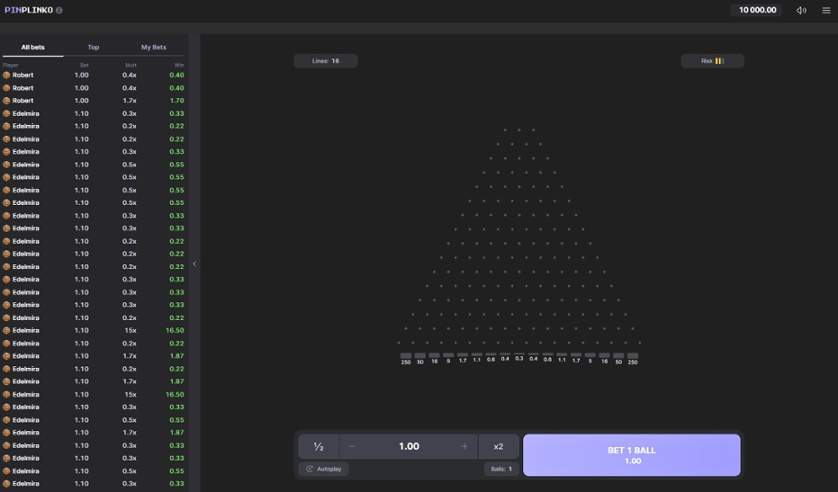Halve the bet with the ½ button
This screenshot has height=492, width=838.
[x=318, y=446]
